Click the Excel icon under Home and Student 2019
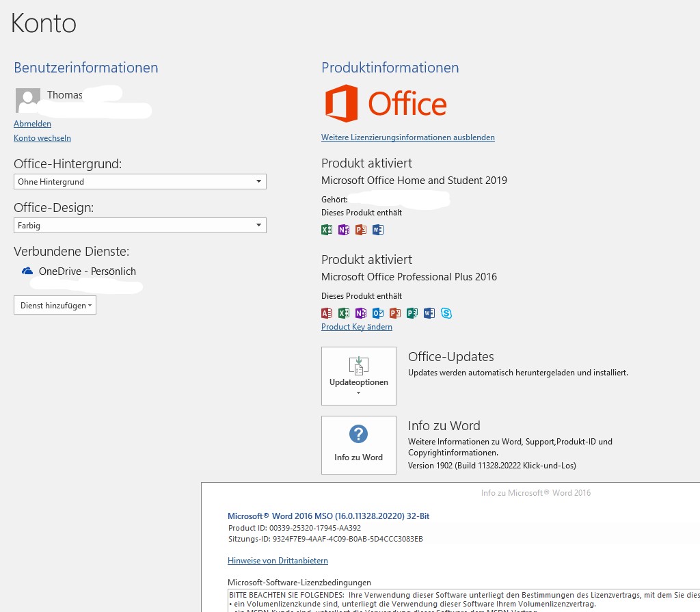700x612 pixels. coord(327,230)
